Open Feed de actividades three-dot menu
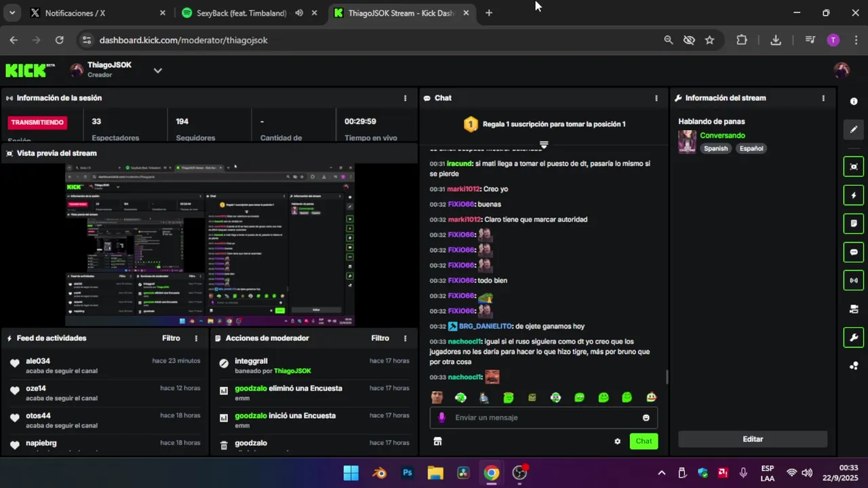This screenshot has width=868, height=488. tap(197, 338)
